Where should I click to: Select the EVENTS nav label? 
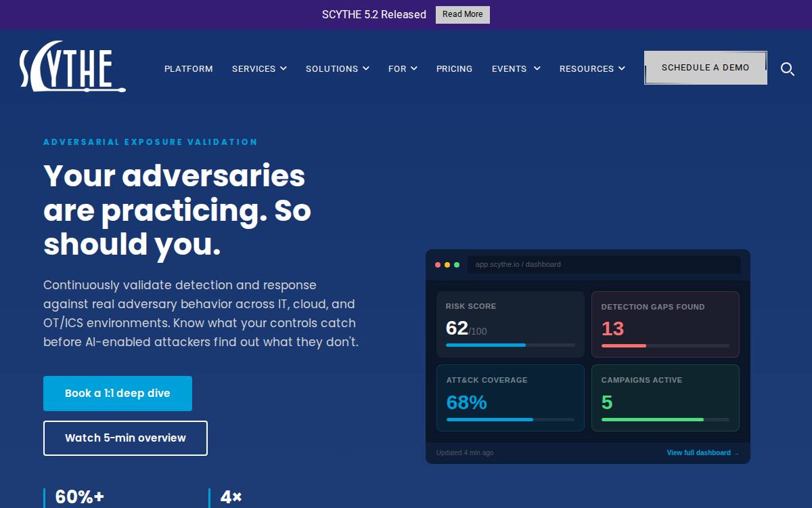click(510, 68)
